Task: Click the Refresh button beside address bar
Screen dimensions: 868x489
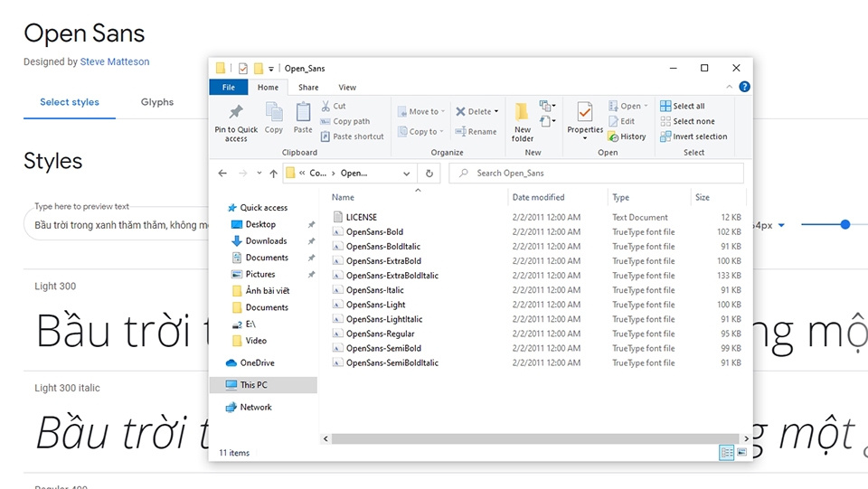Action: coord(429,174)
